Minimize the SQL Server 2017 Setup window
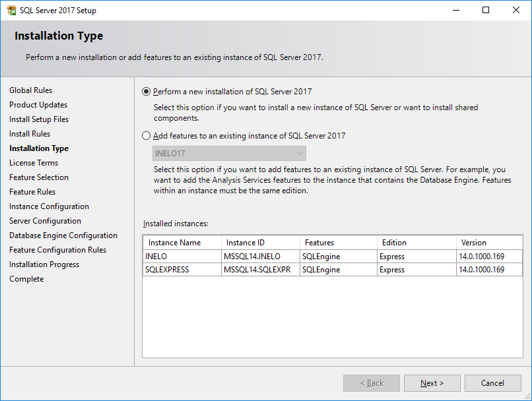 point(456,10)
